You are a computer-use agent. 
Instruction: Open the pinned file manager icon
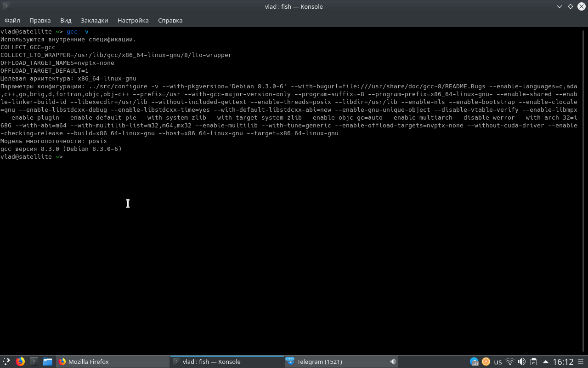(48, 362)
